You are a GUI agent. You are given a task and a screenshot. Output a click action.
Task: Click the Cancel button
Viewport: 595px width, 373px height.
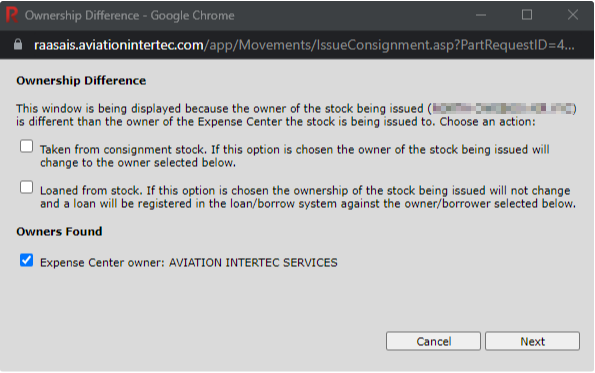click(x=433, y=341)
